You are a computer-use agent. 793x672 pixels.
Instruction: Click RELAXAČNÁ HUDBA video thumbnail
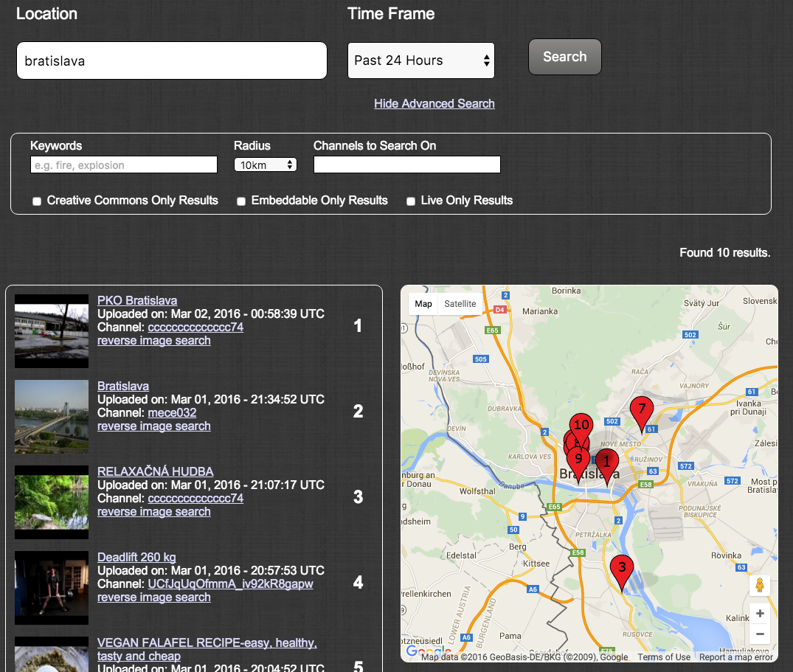click(52, 502)
